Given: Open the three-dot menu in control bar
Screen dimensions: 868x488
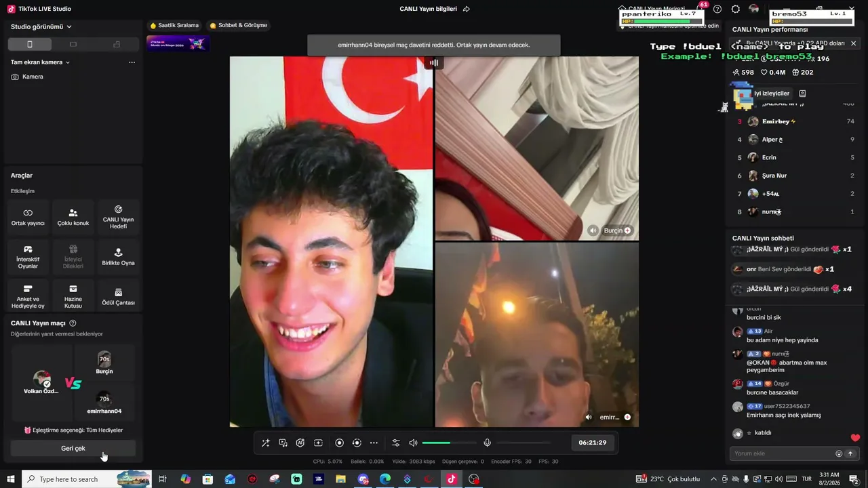Looking at the screenshot, I should (374, 443).
